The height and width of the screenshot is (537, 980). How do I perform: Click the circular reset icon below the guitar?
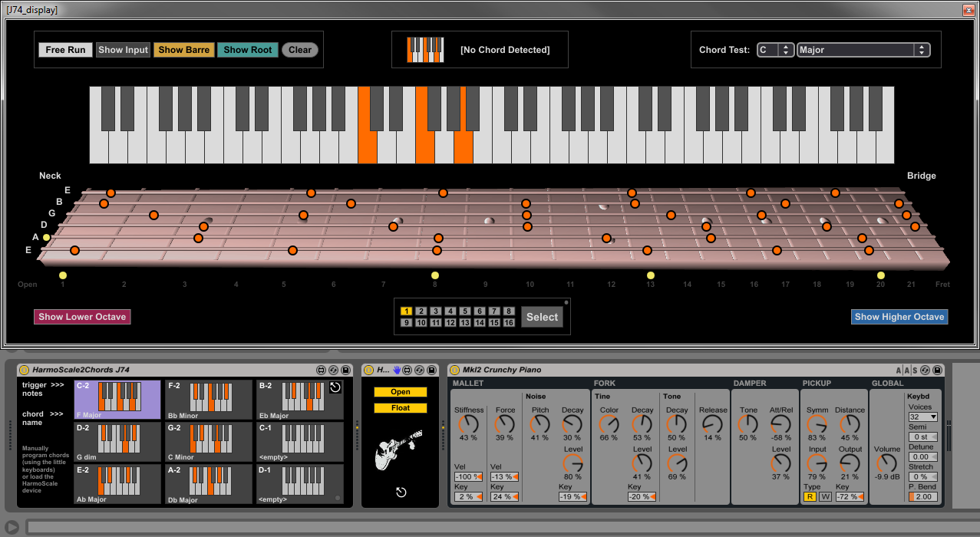[401, 492]
